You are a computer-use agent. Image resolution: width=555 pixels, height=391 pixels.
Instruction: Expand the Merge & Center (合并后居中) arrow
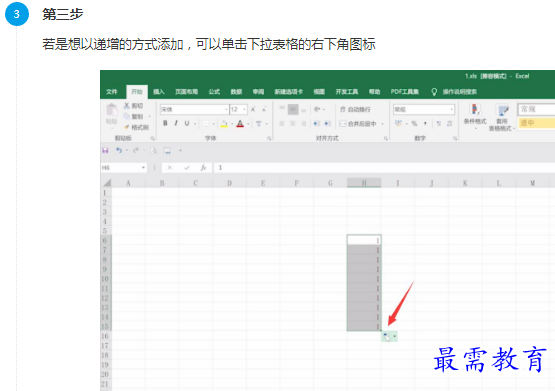[383, 123]
